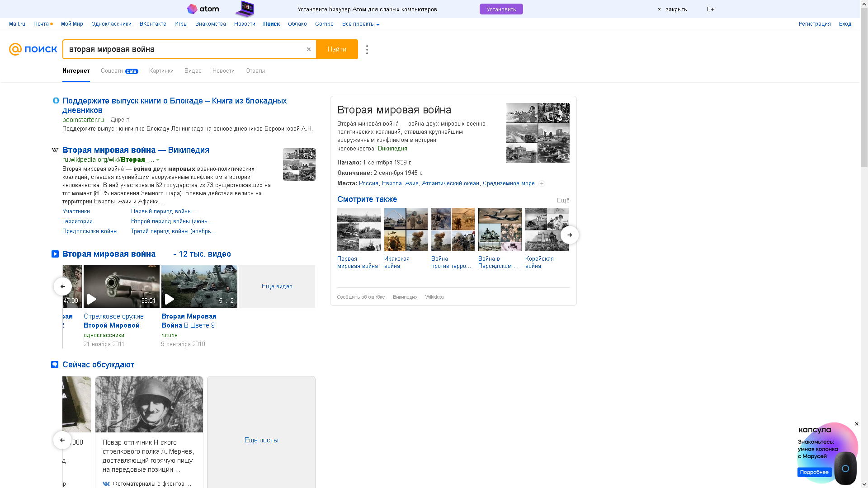This screenshot has width=868, height=488.
Task: Close the Капсула advertisement popup
Action: click(x=856, y=424)
